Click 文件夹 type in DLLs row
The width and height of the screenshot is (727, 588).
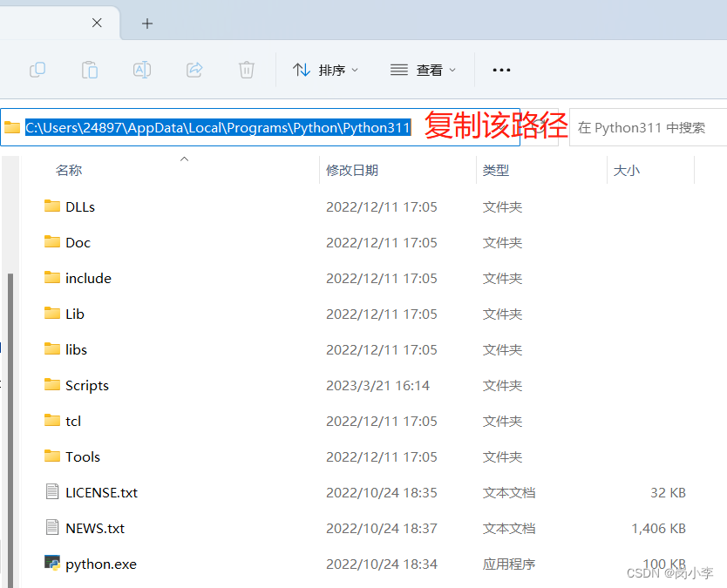click(502, 207)
